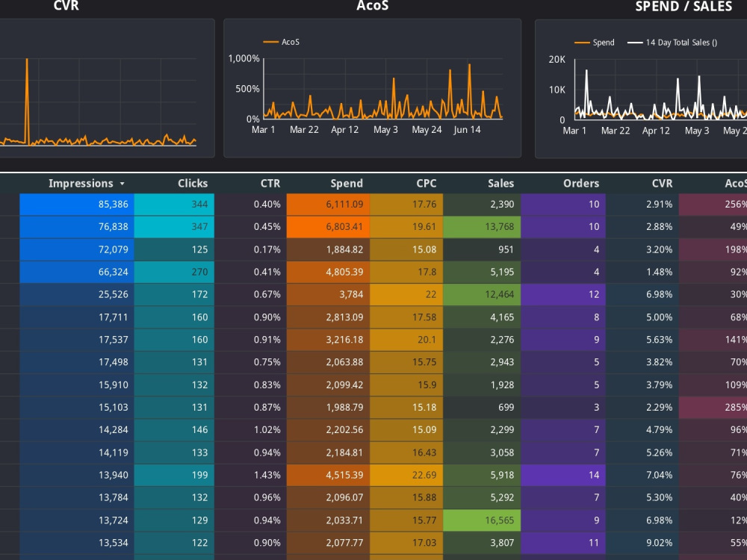The height and width of the screenshot is (560, 747).
Task: Select spend cell 3,784
Action: pos(328,294)
